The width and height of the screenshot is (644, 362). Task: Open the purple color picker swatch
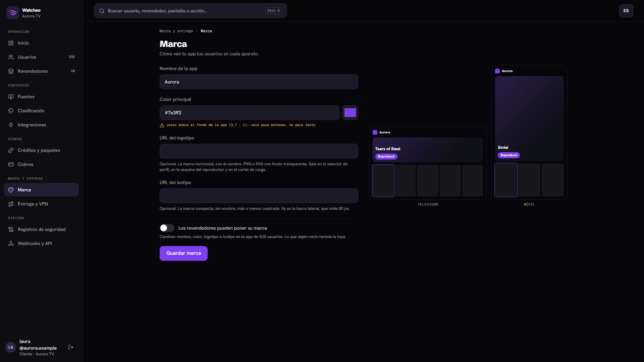tap(350, 113)
